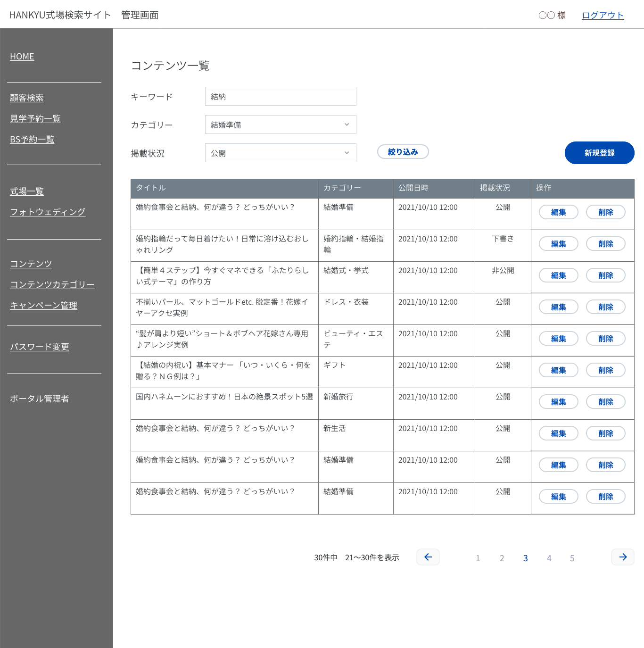
Task: Click the ログアウト link
Action: (x=603, y=15)
